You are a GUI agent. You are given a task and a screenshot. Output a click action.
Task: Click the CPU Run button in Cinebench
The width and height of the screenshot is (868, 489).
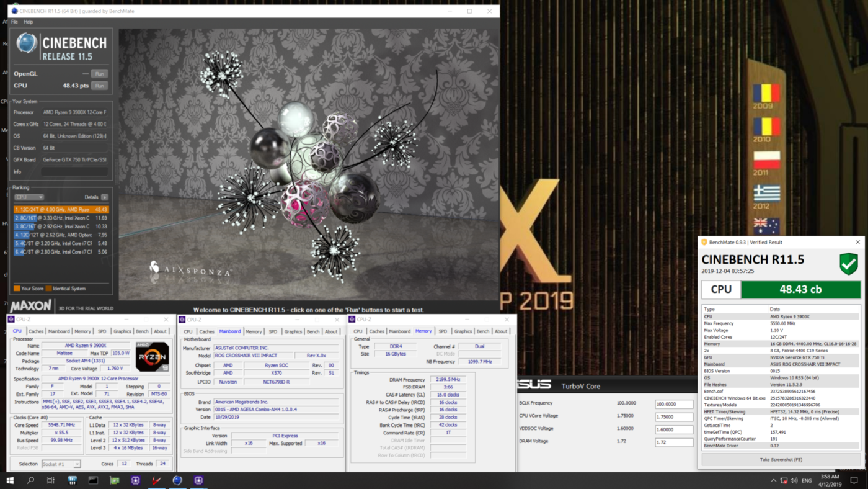(x=99, y=86)
